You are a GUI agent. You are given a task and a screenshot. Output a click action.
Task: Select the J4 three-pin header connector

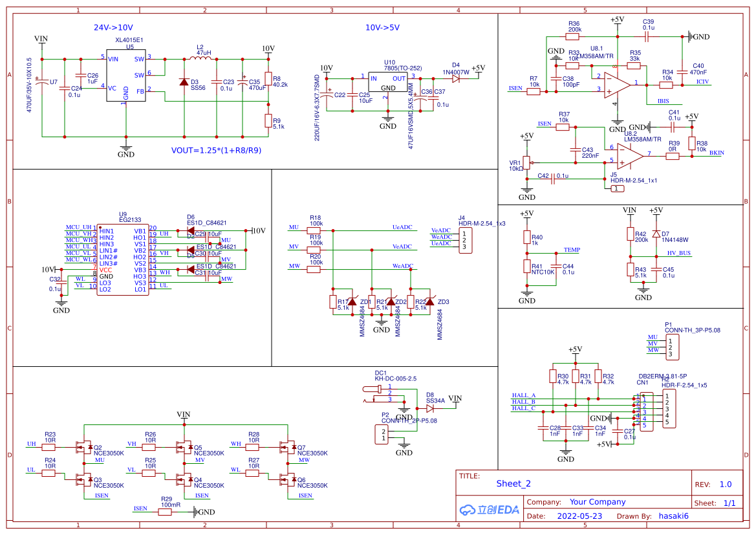463,240
